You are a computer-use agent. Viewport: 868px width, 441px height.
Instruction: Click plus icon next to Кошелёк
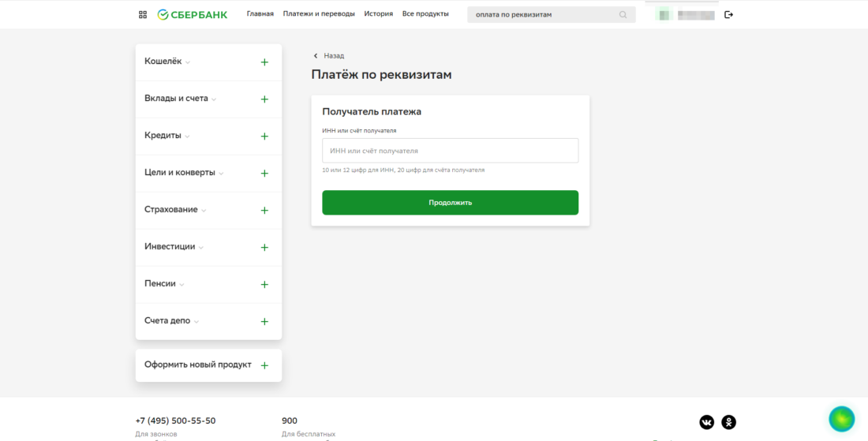[x=264, y=62]
